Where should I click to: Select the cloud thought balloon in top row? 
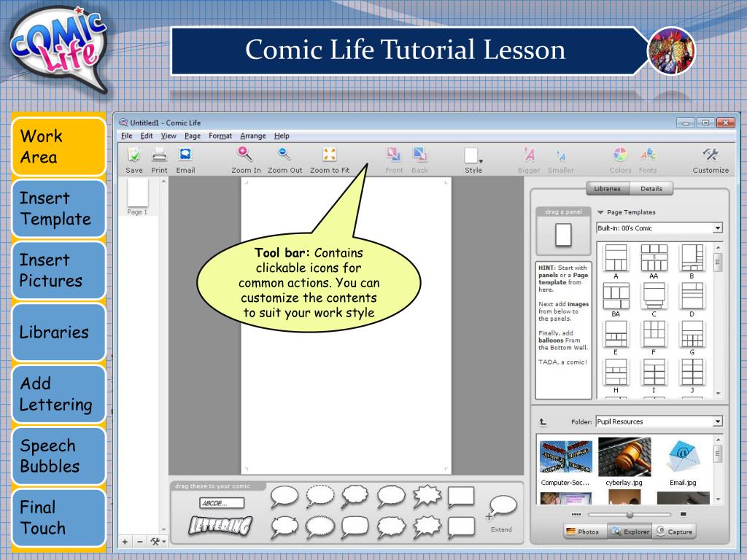click(x=355, y=496)
